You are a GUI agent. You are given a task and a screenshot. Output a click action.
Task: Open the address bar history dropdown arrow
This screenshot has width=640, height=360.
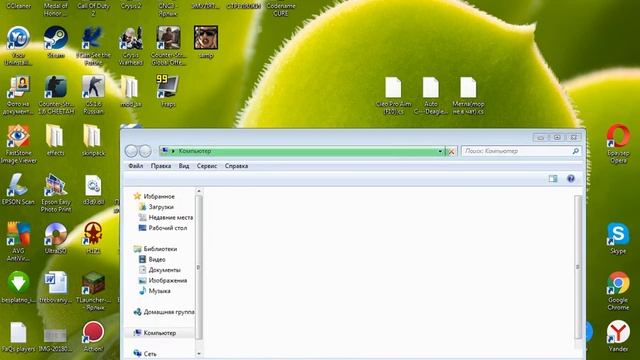click(x=440, y=151)
